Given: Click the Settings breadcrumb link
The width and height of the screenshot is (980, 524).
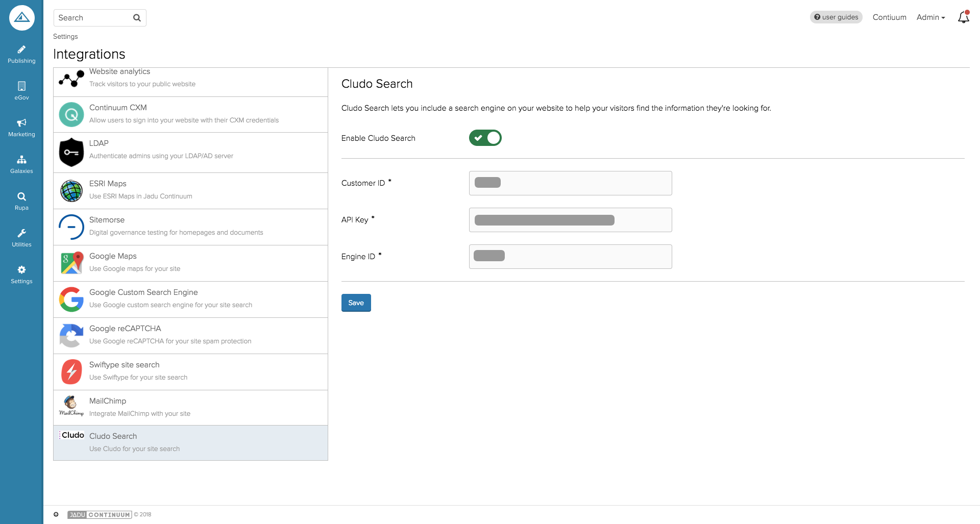Looking at the screenshot, I should pos(65,37).
